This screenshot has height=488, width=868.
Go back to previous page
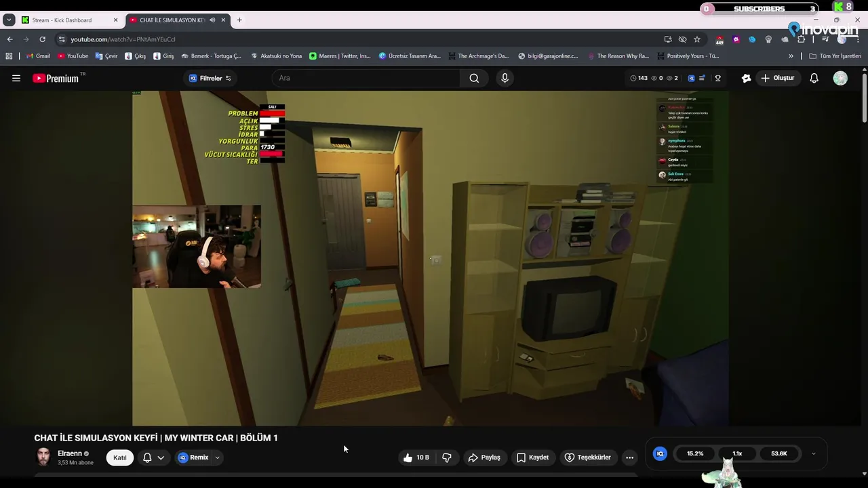click(9, 39)
